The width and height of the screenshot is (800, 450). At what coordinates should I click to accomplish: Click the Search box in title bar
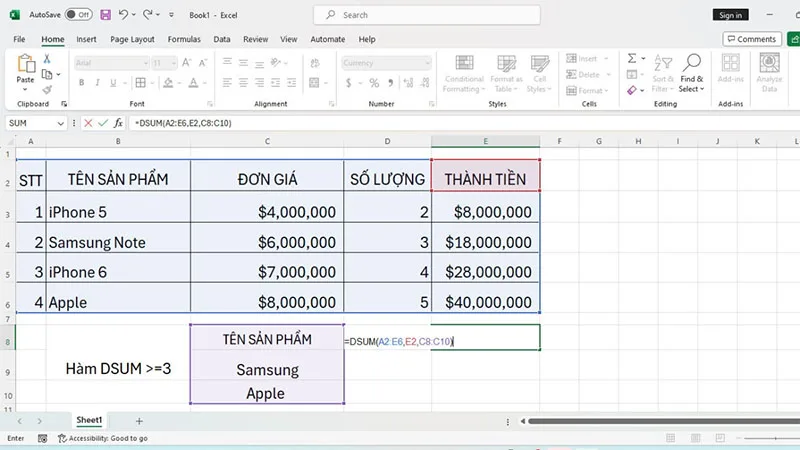[x=427, y=15]
